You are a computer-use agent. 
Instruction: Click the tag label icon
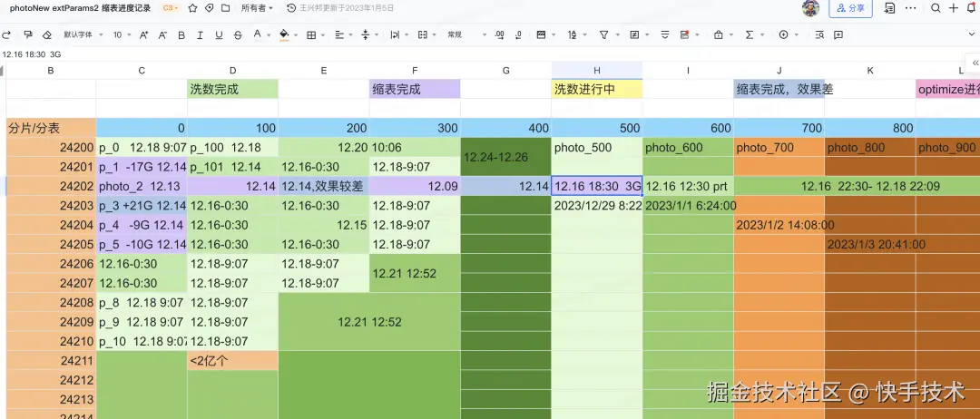pyautogui.click(x=210, y=8)
